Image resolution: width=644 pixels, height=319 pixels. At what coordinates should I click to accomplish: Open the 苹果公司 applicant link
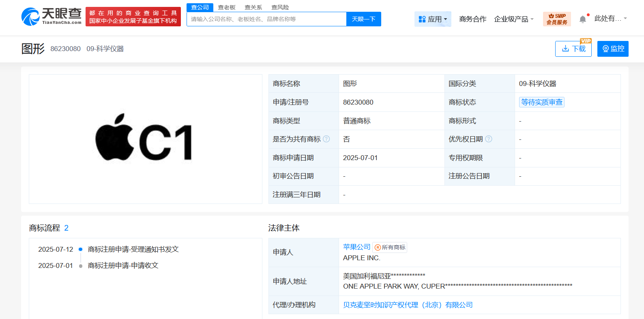[x=356, y=247]
